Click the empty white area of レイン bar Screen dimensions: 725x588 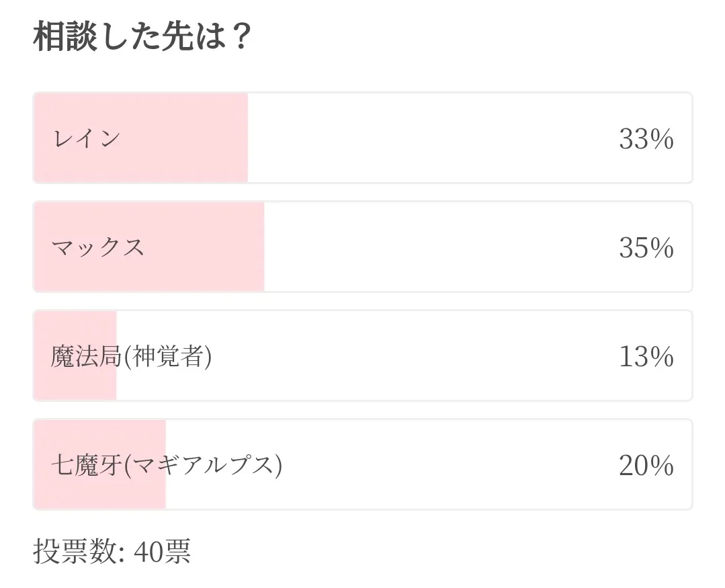pos(430,138)
